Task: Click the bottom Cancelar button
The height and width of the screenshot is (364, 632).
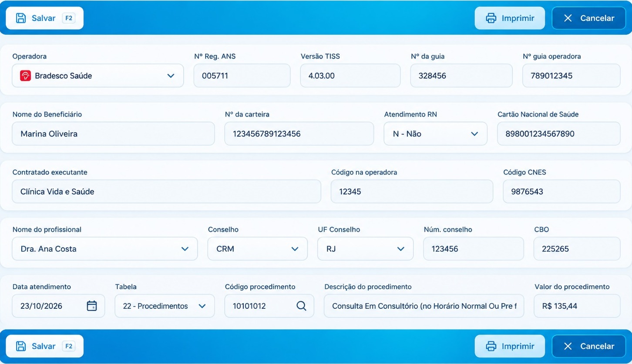Action: (589, 346)
